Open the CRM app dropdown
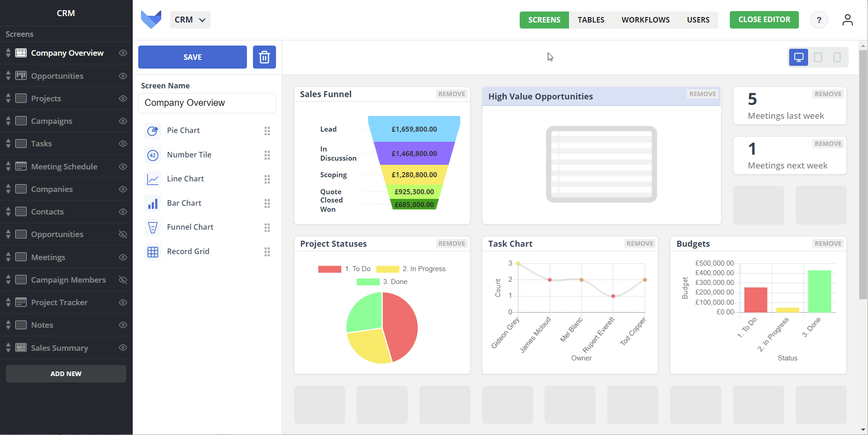Screen dimensions: 868x435 (190, 20)
